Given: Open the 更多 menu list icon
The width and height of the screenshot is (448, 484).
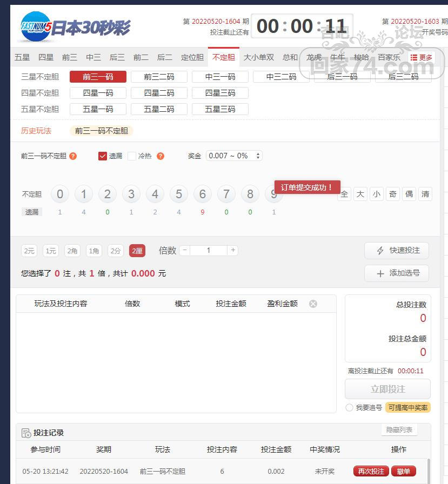Looking at the screenshot, I should pos(414,58).
